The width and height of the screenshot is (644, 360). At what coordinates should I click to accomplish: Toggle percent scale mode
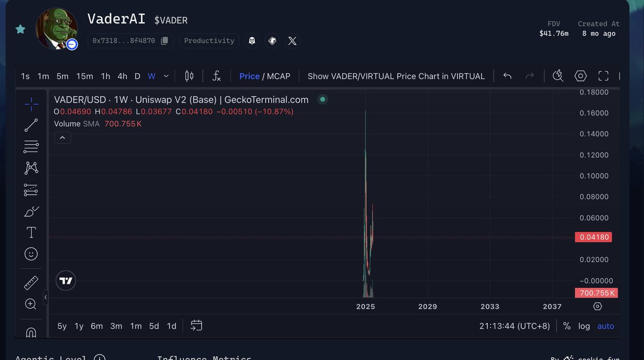567,326
